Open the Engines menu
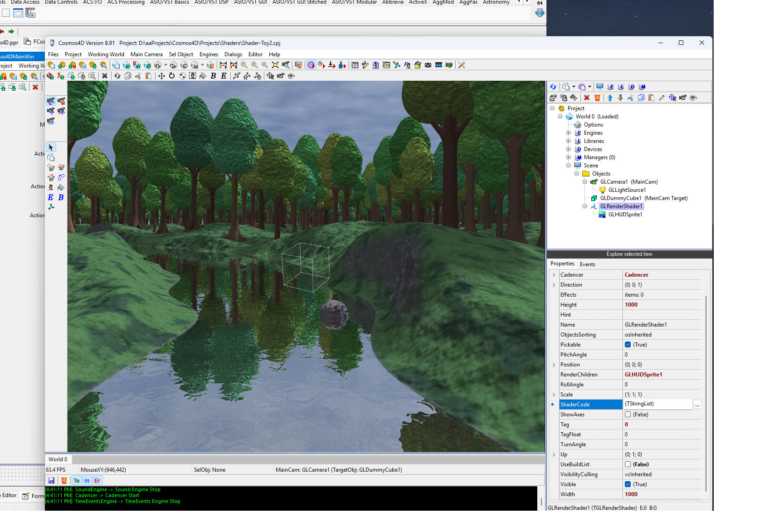 (x=209, y=54)
